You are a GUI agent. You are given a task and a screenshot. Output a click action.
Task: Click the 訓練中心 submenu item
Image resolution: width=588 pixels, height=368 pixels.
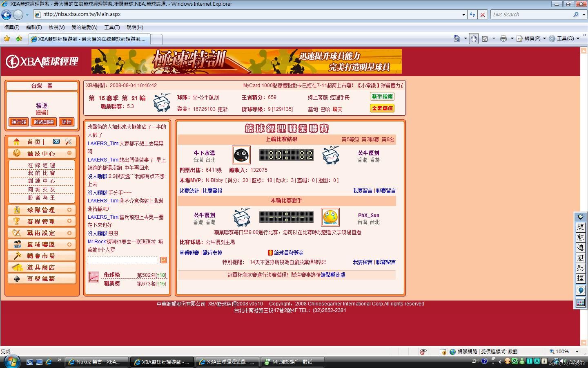click(x=42, y=181)
